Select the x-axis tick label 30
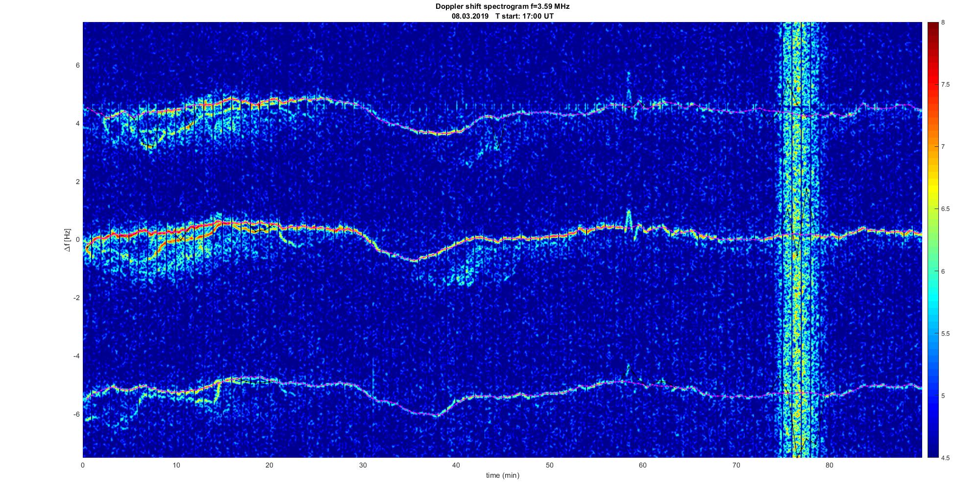This screenshot has height=491, width=980. pos(363,465)
